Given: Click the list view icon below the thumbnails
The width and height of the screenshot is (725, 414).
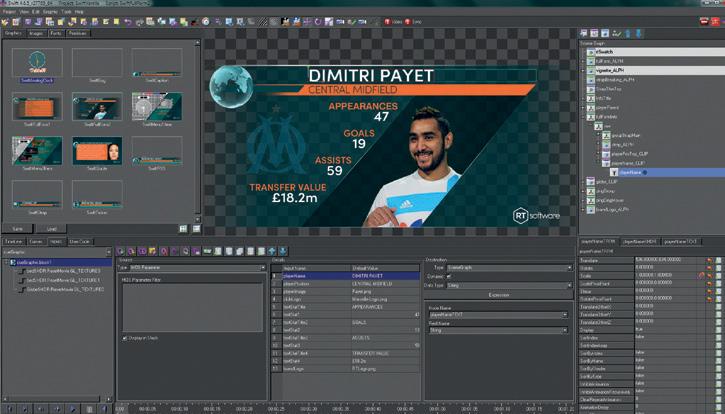Looking at the screenshot, I should 197,229.
